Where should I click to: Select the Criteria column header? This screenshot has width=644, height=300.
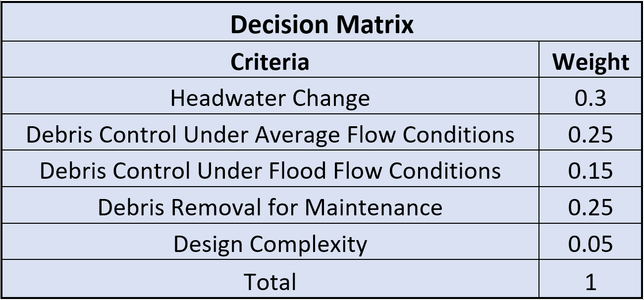(x=270, y=61)
